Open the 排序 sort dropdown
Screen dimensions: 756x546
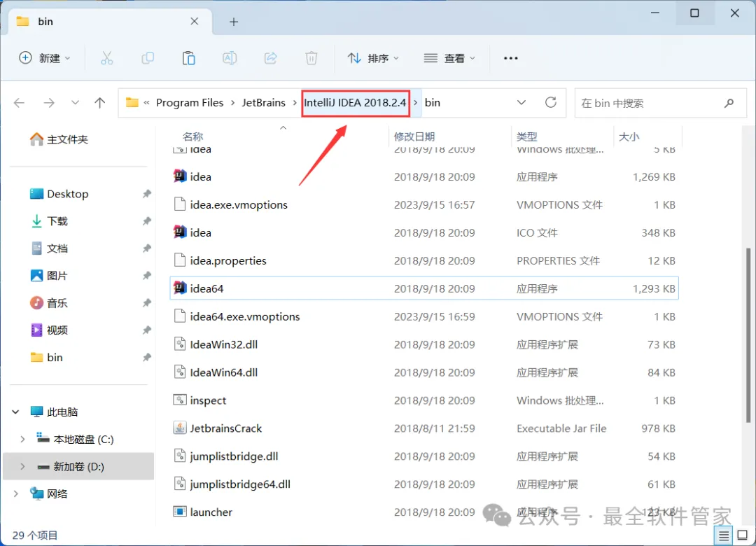click(x=373, y=58)
